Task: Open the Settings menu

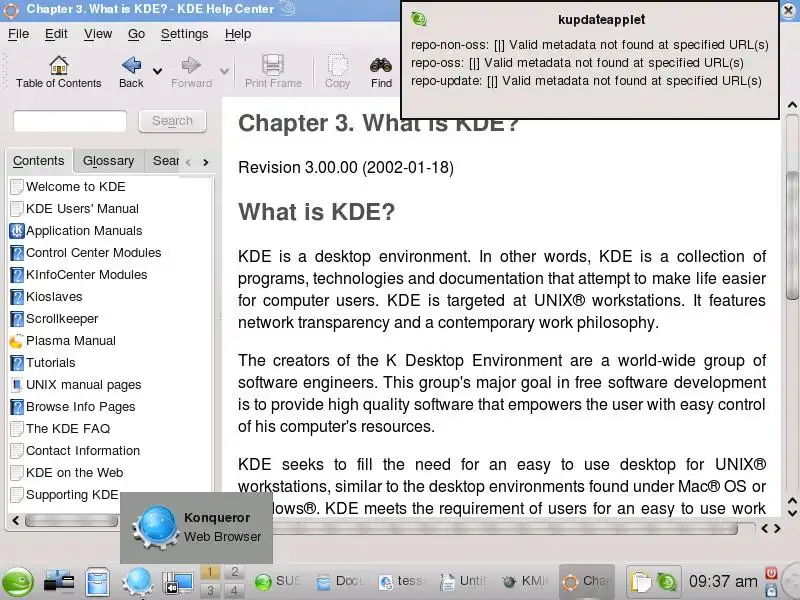Action: point(184,34)
